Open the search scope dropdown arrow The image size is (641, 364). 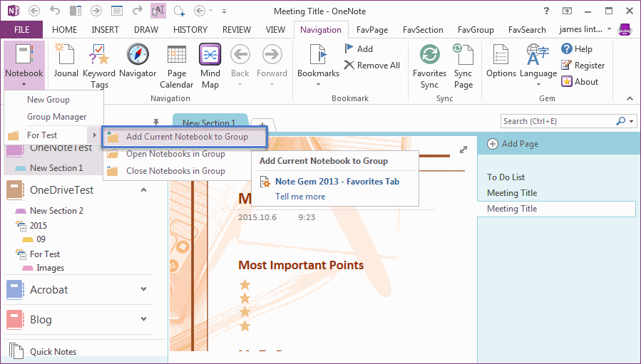click(x=632, y=121)
